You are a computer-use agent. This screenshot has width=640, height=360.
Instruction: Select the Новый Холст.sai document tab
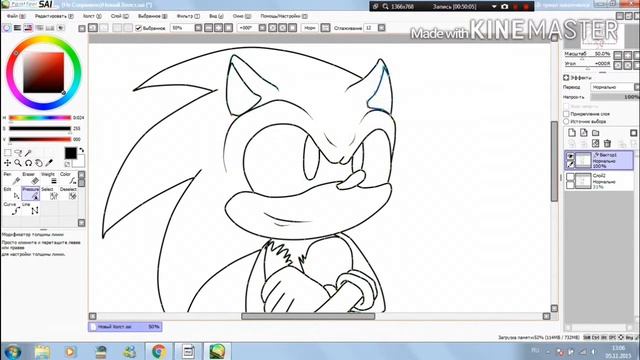coord(125,327)
